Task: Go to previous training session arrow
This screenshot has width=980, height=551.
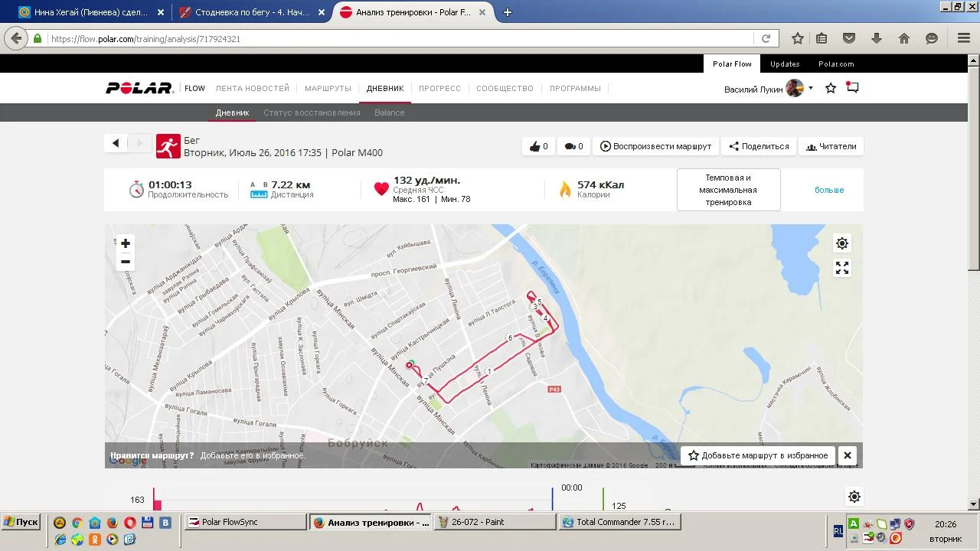Action: pyautogui.click(x=116, y=143)
